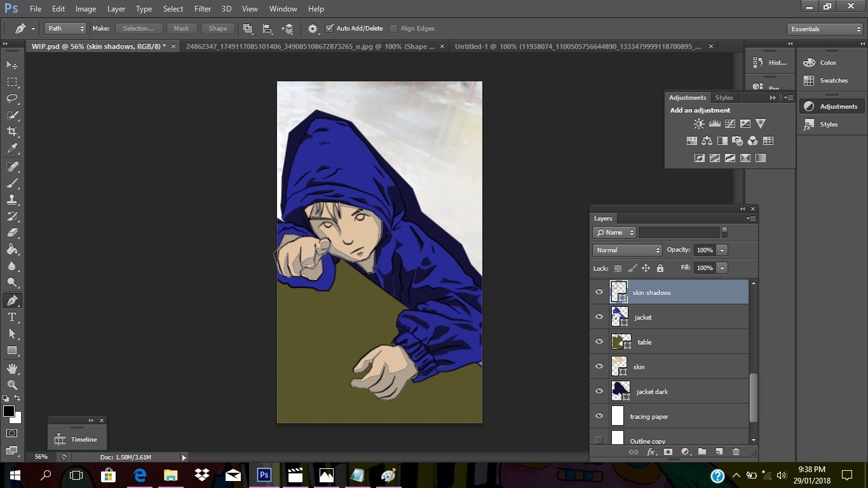This screenshot has height=488, width=868.
Task: Open path operations in options bar
Action: [x=248, y=29]
